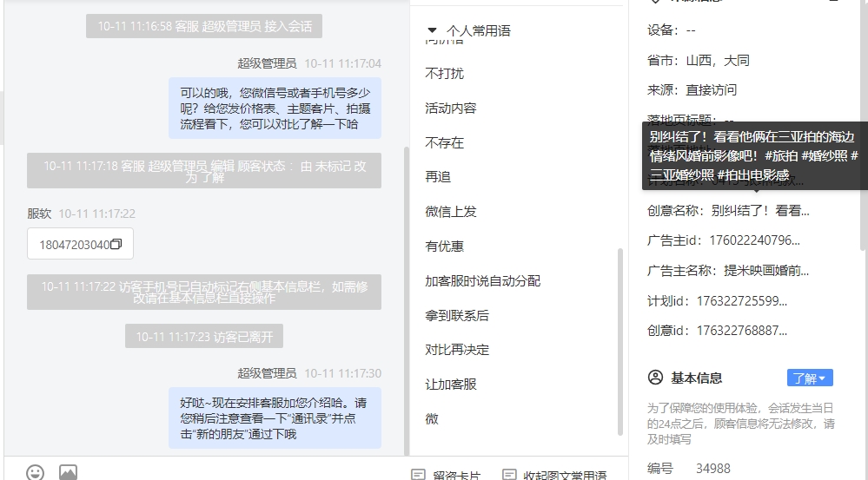Viewport: 868px width, 480px height.
Task: Click the 创意名称 value text
Action: (760, 211)
